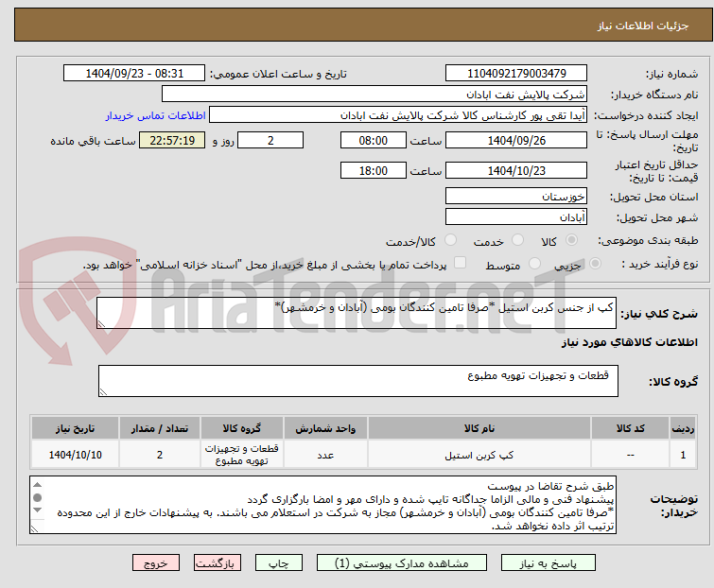Image resolution: width=714 pixels, height=588 pixels.
Task: Click the تاریخ نیاز column header
Action: [75, 428]
